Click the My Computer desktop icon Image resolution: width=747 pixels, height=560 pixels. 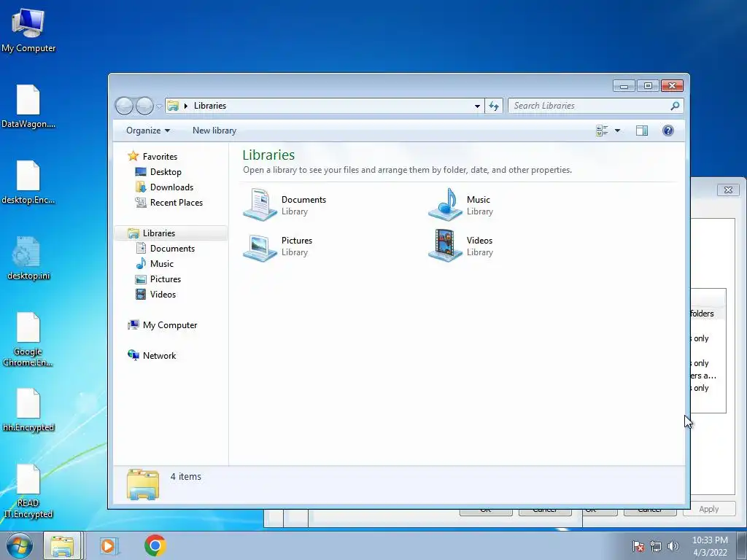[28, 29]
